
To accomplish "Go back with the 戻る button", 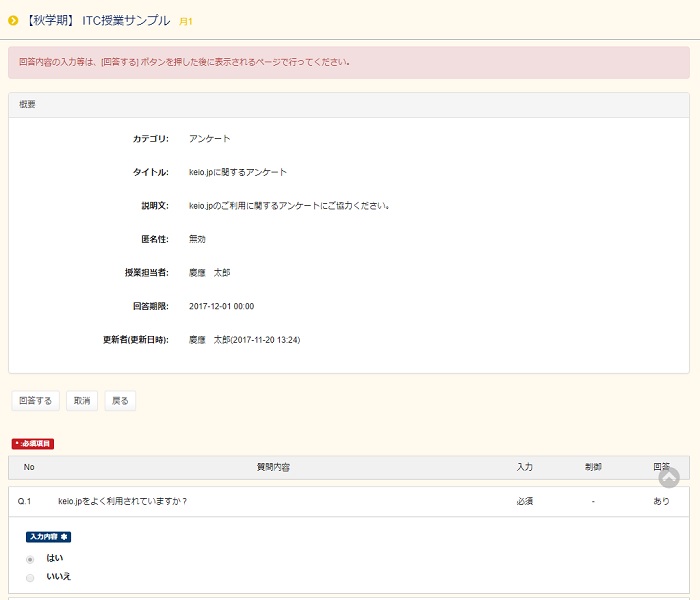I will 120,401.
